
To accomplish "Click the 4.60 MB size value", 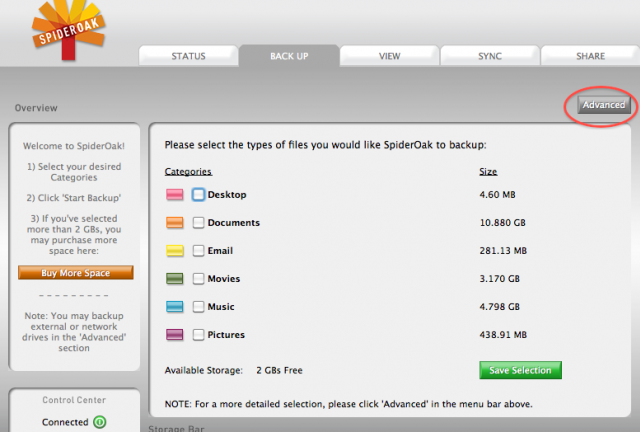I will click(x=498, y=194).
